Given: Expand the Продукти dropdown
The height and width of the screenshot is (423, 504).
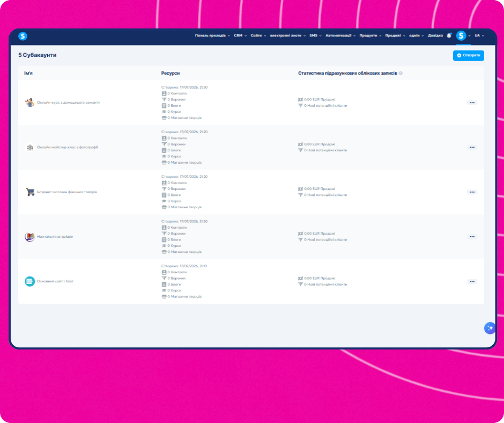Looking at the screenshot, I should [x=370, y=35].
